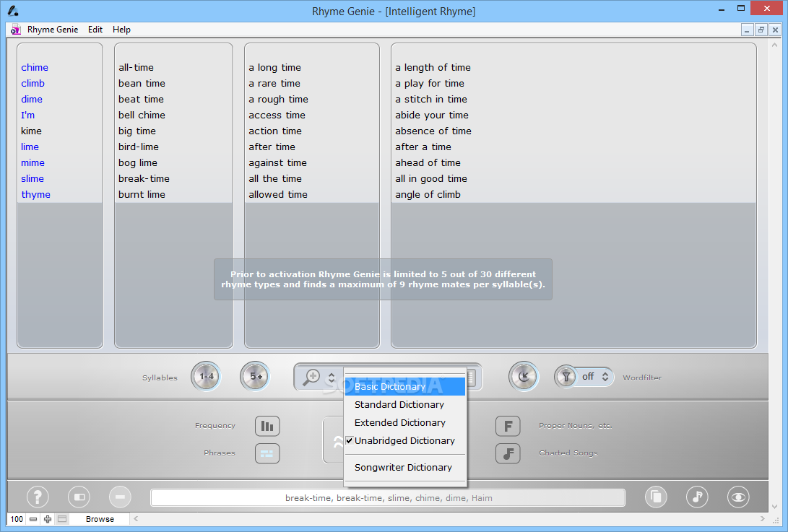Select the phrase 'a rough time'
The height and width of the screenshot is (532, 788).
278,100
